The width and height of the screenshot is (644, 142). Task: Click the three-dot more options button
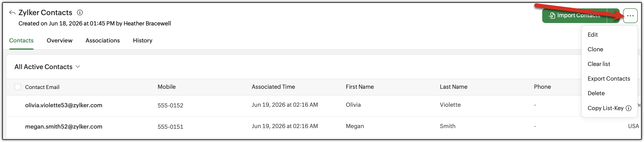630,16
